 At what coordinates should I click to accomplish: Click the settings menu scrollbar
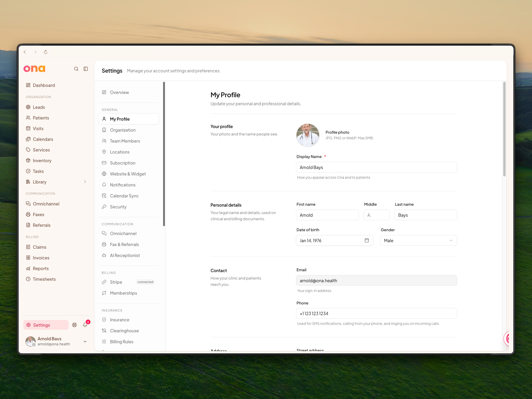point(164,154)
